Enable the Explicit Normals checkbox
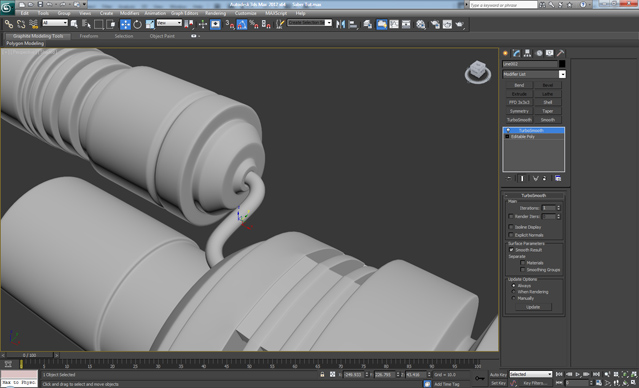This screenshot has height=388, width=639. coord(511,235)
